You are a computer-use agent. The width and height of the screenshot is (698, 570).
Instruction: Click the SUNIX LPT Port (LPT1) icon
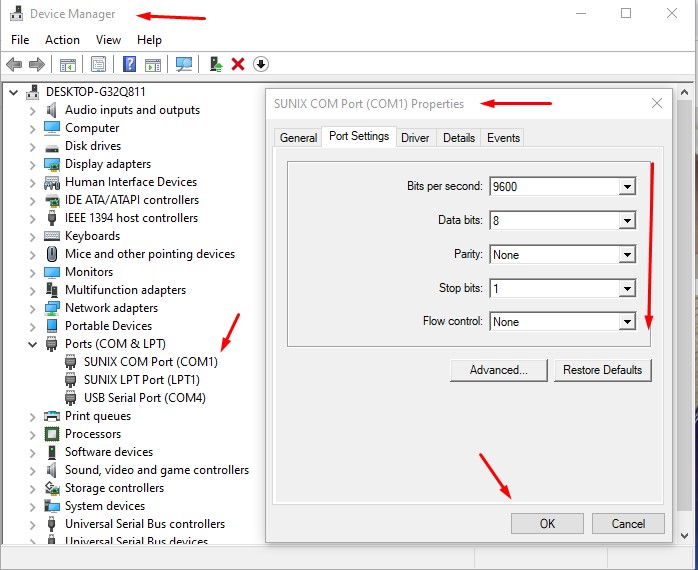(70, 380)
